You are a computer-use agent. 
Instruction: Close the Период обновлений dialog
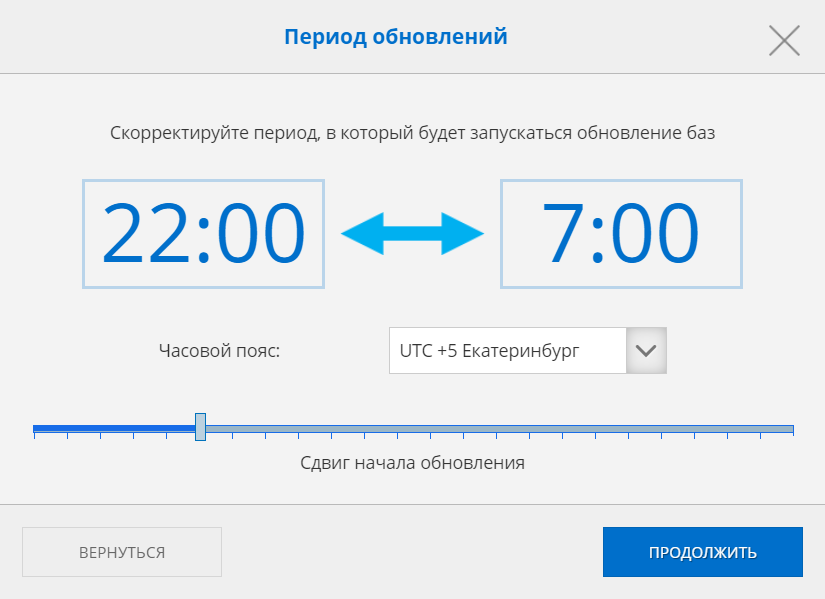point(784,40)
